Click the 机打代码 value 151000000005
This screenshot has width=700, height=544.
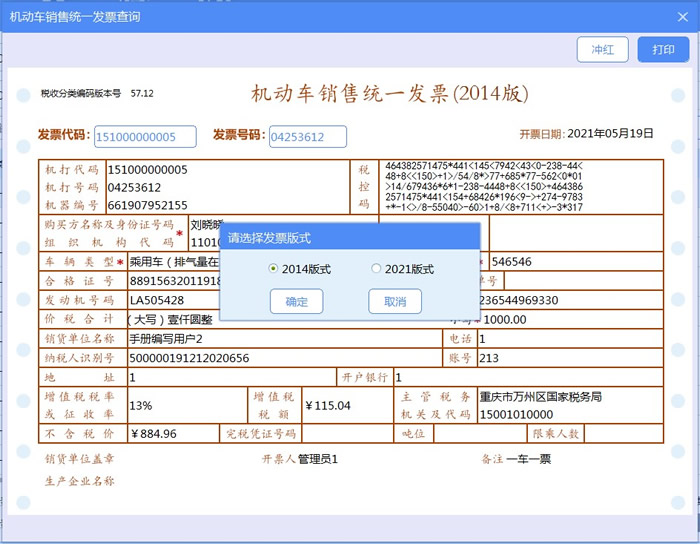point(147,170)
